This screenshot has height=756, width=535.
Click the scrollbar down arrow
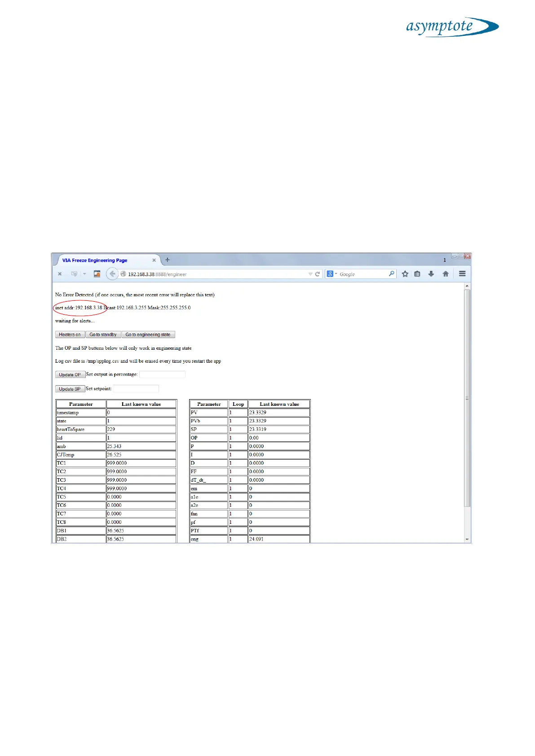pyautogui.click(x=467, y=539)
